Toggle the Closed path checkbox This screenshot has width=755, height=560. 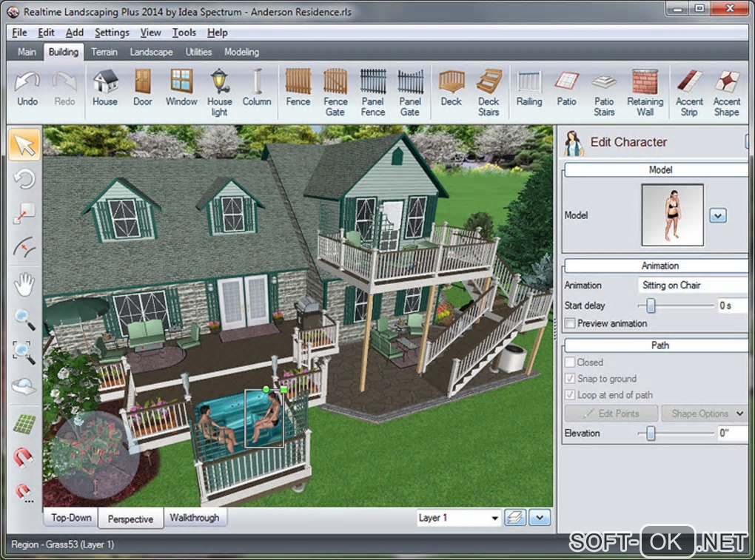click(x=570, y=362)
